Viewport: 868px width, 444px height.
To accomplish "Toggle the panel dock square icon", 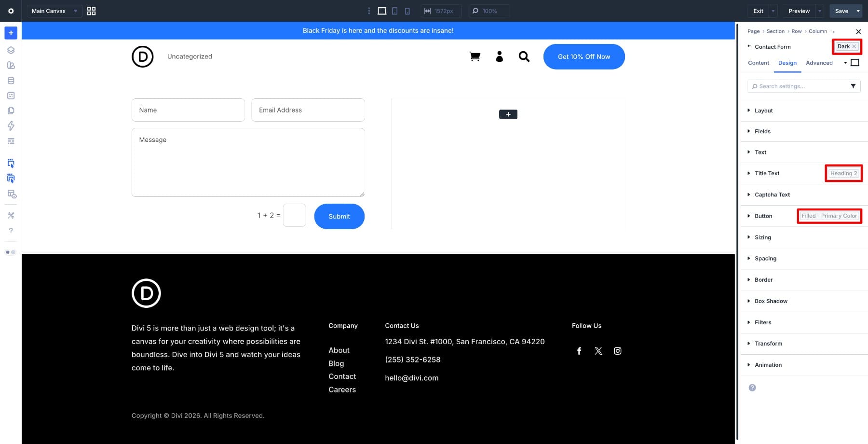I will [855, 63].
